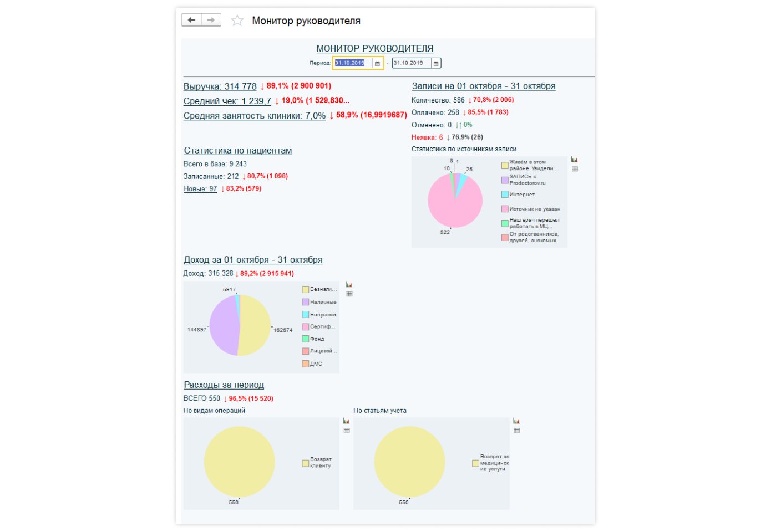This screenshot has width=771, height=532.
Task: Switch По статьям учета chart to bars
Action: coord(516,421)
